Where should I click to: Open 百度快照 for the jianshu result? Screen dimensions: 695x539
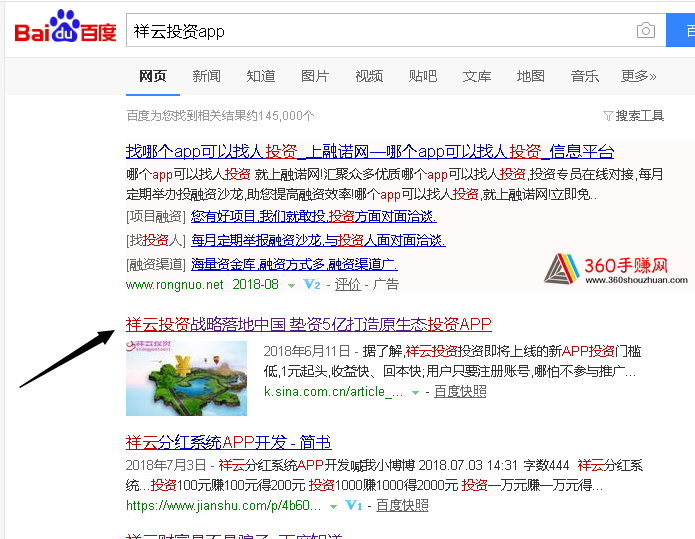(402, 506)
